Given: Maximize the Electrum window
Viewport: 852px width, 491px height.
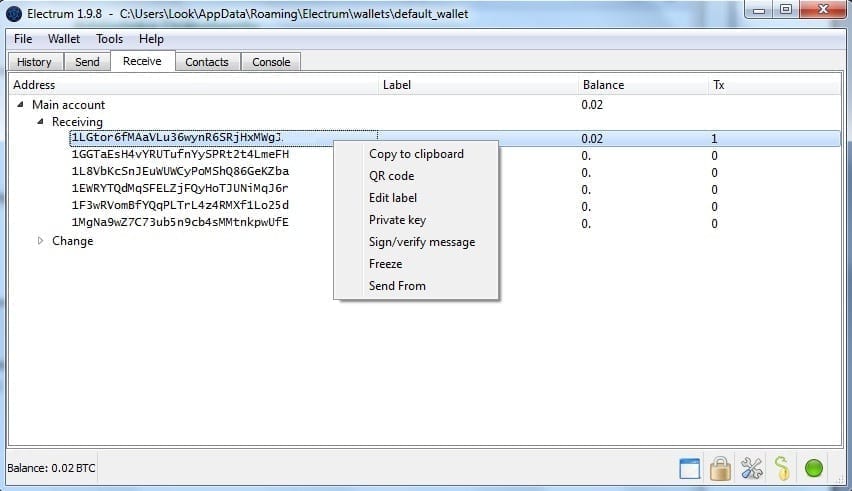Looking at the screenshot, I should coord(786,10).
